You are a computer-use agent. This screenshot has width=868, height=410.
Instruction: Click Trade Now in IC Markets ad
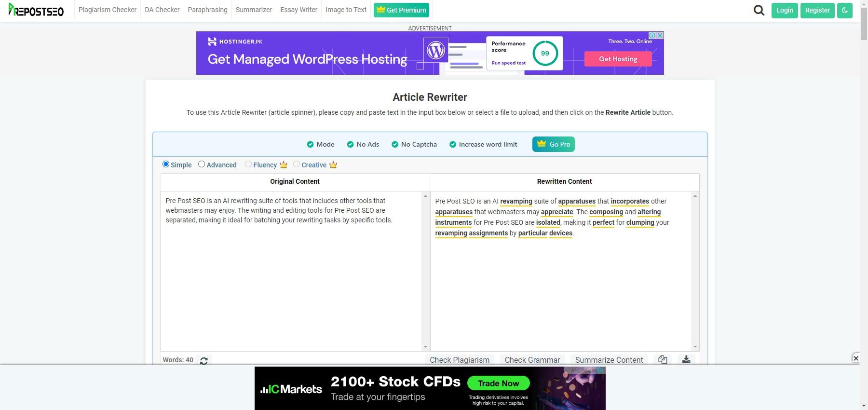click(499, 383)
